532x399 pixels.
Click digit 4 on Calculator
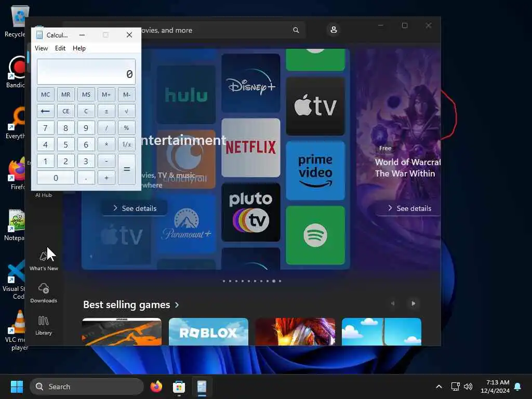coord(46,144)
